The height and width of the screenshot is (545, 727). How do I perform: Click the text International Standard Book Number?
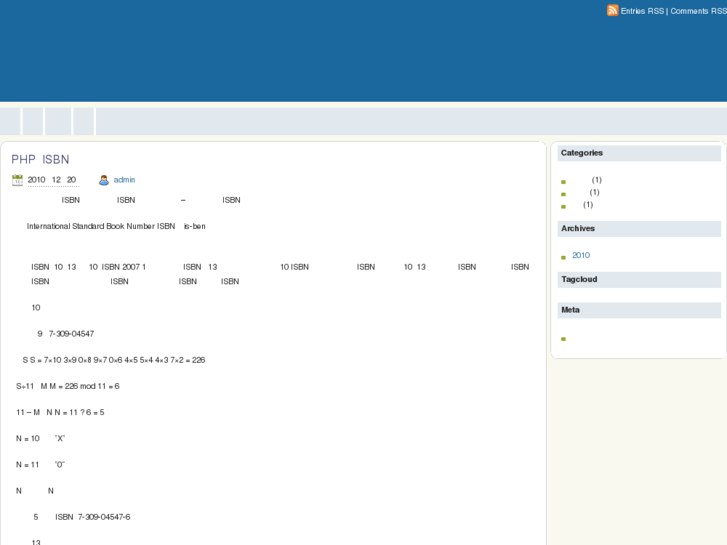pyautogui.click(x=90, y=226)
